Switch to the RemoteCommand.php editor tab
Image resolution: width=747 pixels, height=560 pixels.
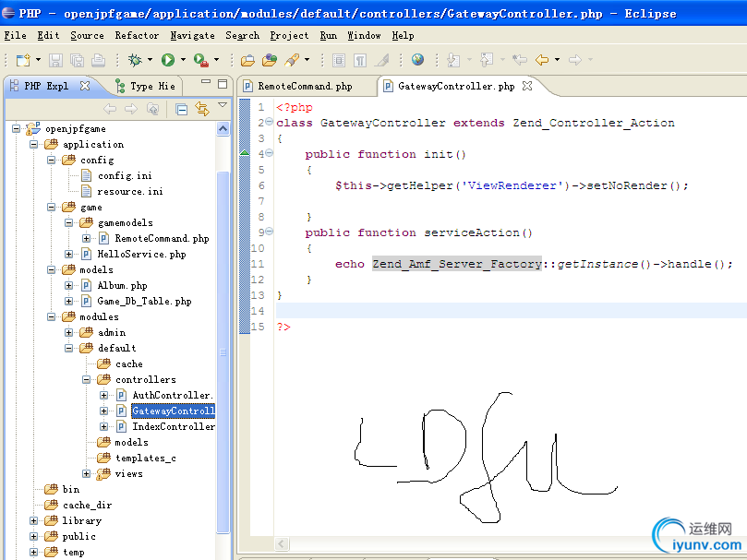(305, 86)
